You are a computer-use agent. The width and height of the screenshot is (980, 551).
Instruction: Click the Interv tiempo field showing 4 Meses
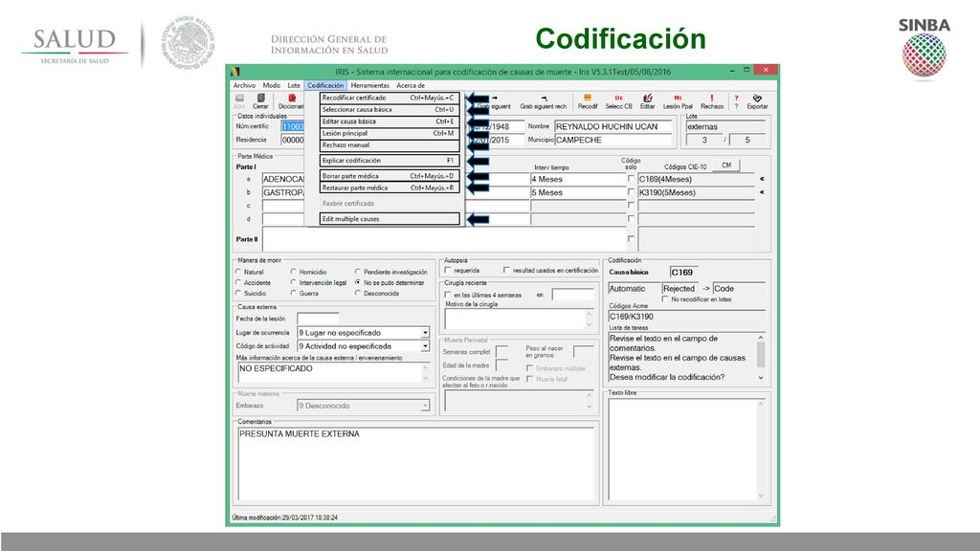point(577,179)
